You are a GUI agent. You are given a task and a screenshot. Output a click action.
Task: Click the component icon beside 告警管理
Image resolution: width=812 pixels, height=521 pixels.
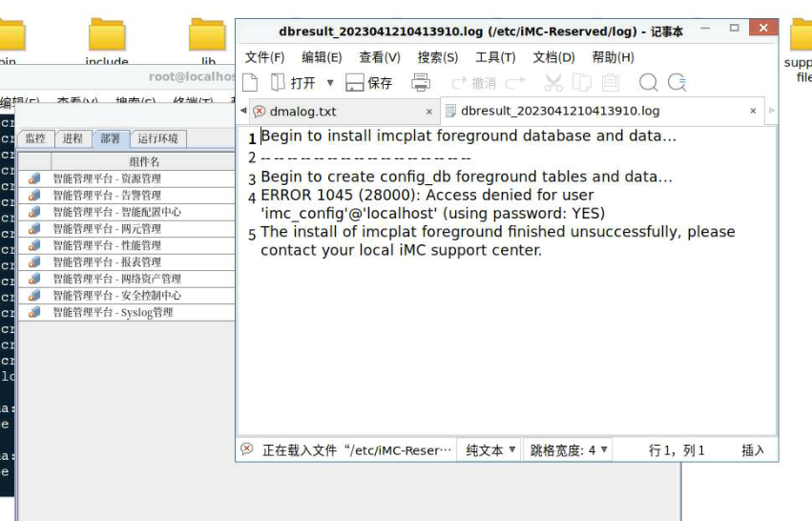pyautogui.click(x=34, y=196)
